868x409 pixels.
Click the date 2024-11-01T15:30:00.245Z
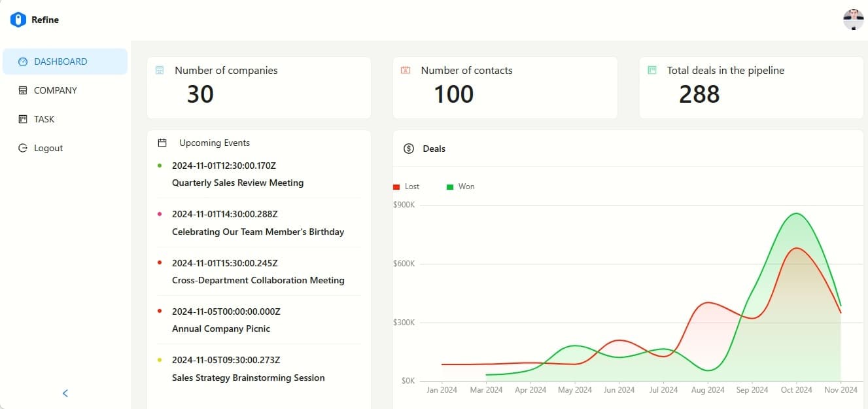(225, 263)
